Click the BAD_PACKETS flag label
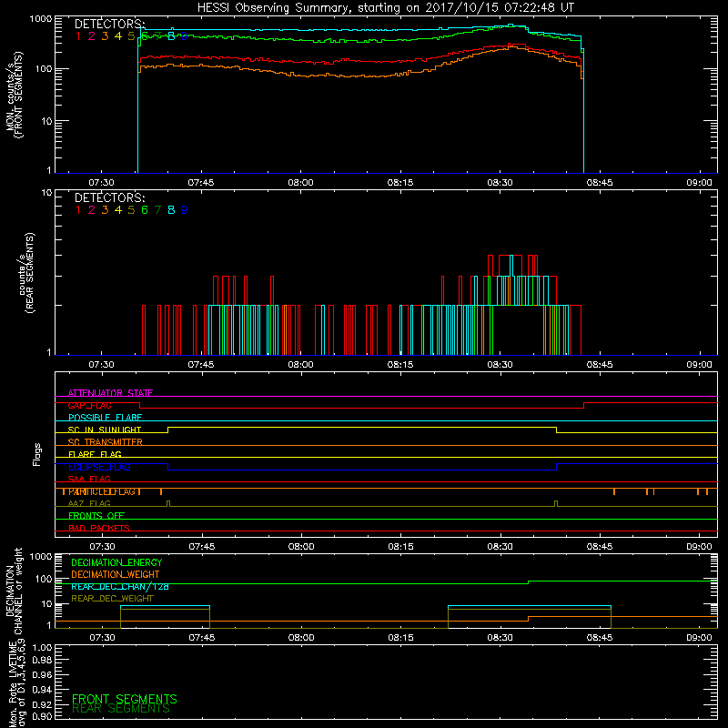Image resolution: width=728 pixels, height=728 pixels. (99, 528)
